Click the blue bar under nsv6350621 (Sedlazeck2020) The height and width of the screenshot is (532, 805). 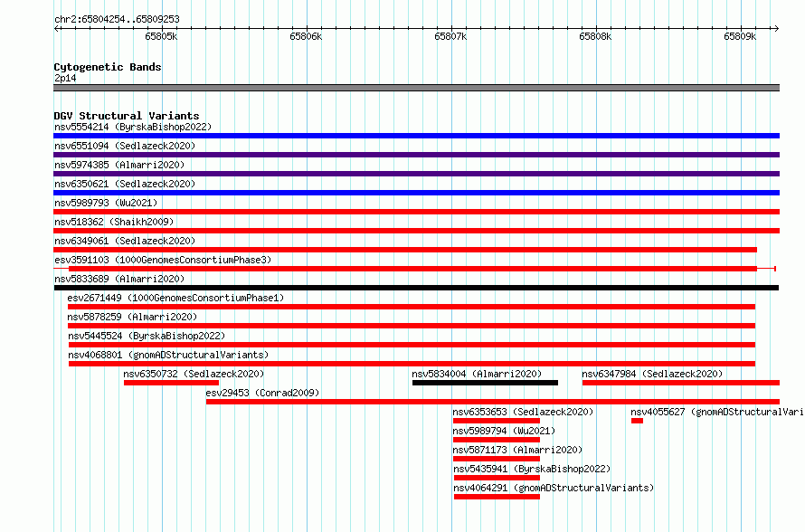click(416, 193)
